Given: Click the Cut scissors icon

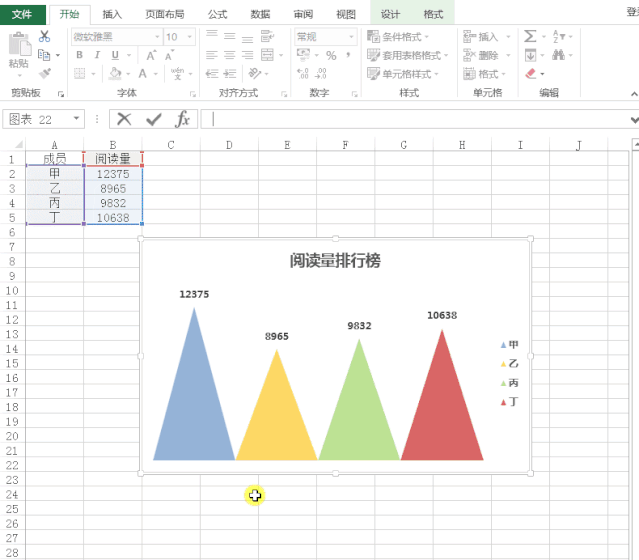Looking at the screenshot, I should 44,36.
